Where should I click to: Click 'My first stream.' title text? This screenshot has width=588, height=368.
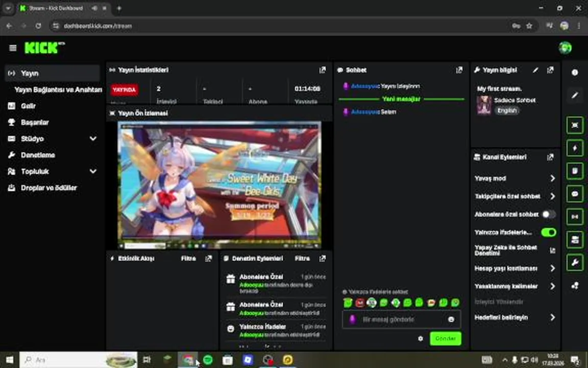(499, 88)
